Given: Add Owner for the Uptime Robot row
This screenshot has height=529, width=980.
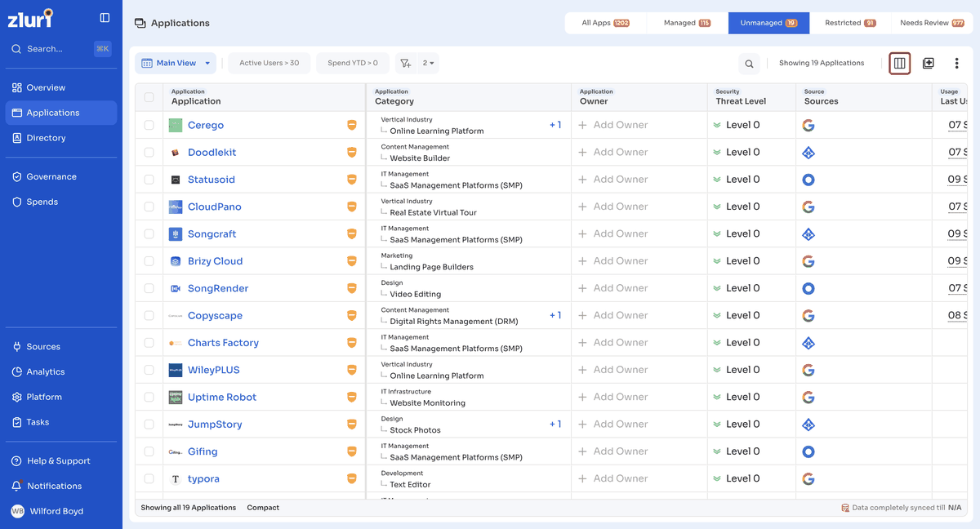Looking at the screenshot, I should point(613,397).
